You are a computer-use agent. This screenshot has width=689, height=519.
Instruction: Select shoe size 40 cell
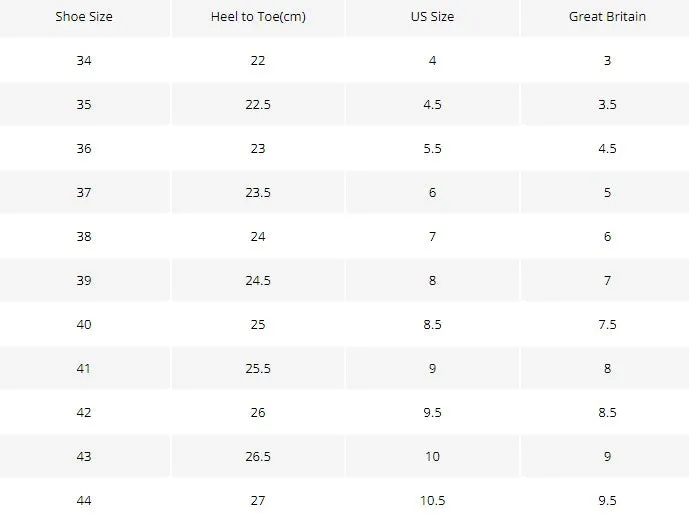tap(84, 324)
